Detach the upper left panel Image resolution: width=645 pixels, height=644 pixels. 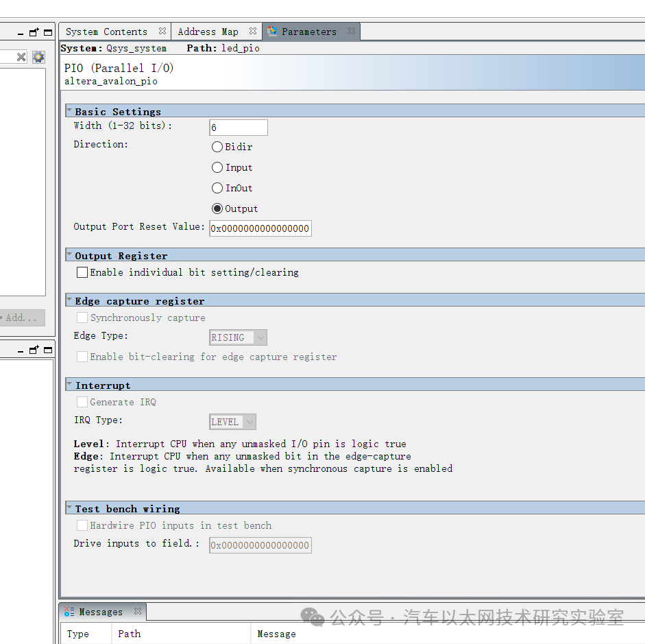pos(34,32)
